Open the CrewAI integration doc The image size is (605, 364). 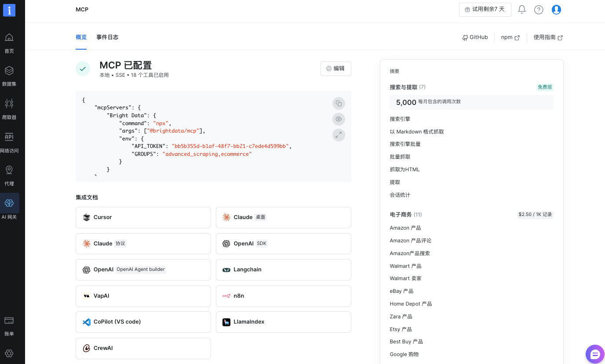143,348
